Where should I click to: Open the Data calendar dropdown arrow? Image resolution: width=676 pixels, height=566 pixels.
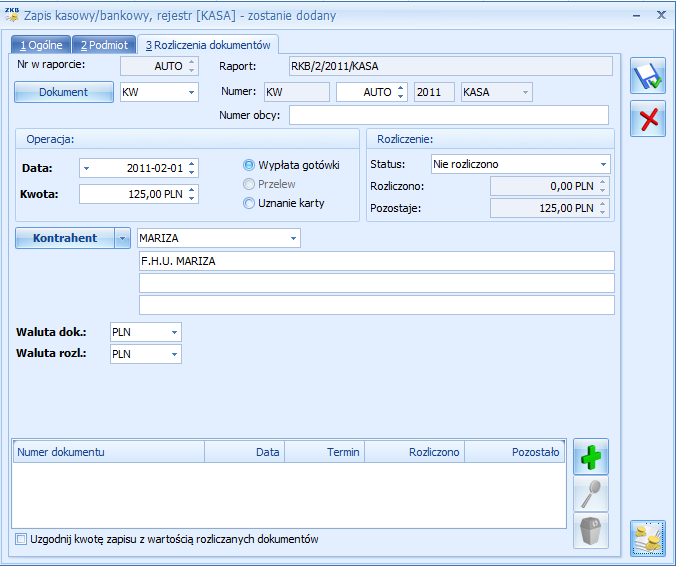tap(86, 168)
